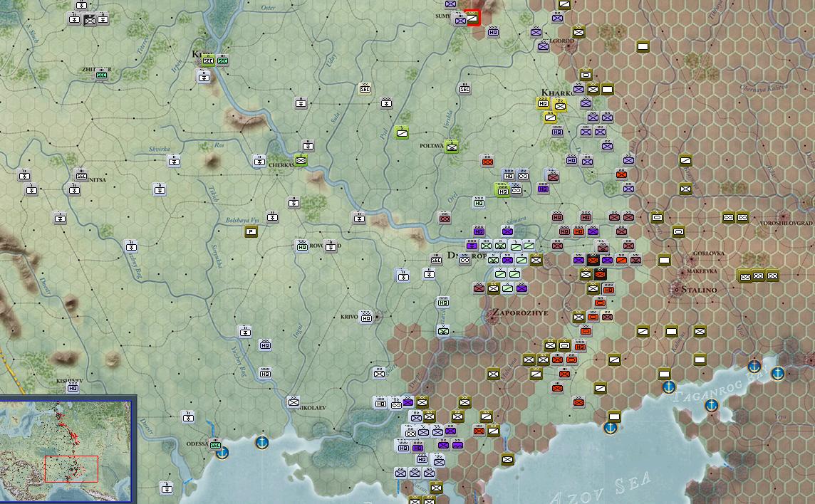Select the HQ counter beside the Orel river label

(479, 203)
